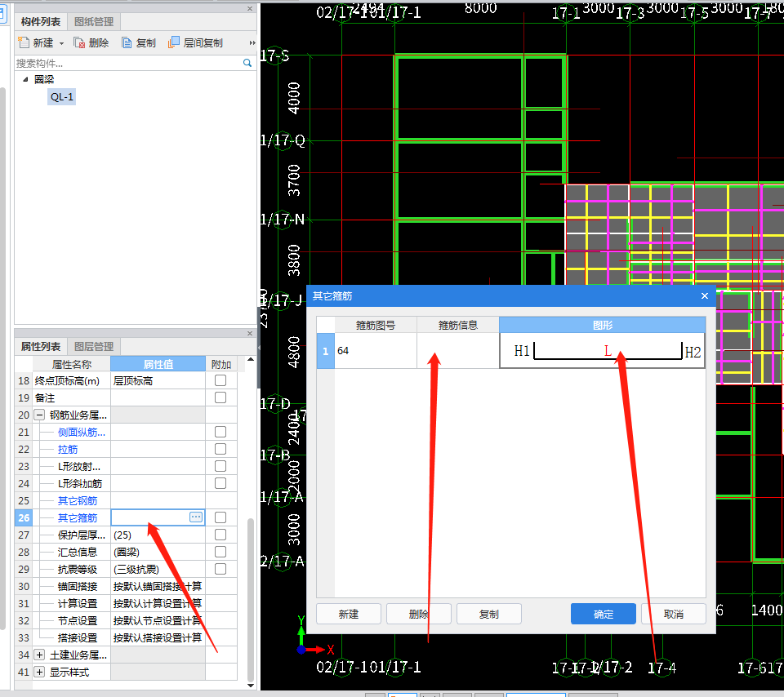Click the 图形 stirrup shape cell
The width and height of the screenshot is (784, 697).
tap(603, 351)
